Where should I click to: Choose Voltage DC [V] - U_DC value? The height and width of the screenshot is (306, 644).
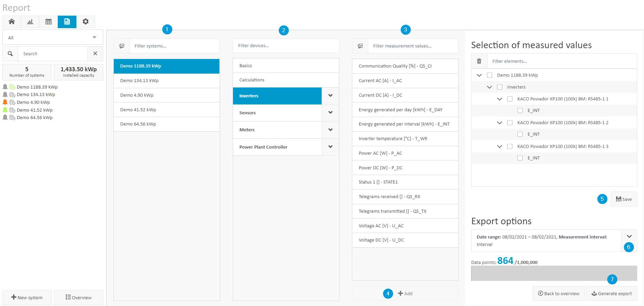coord(405,240)
